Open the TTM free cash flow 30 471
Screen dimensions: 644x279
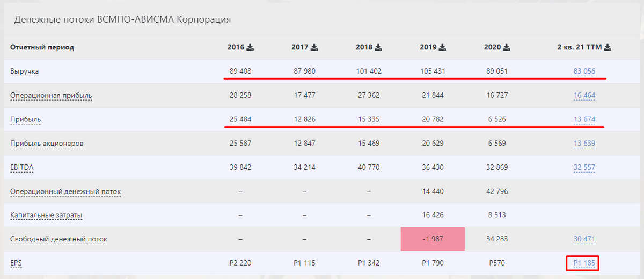[584, 239]
